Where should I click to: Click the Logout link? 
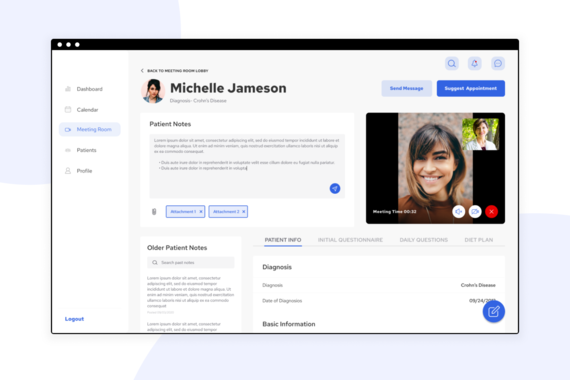pyautogui.click(x=75, y=319)
